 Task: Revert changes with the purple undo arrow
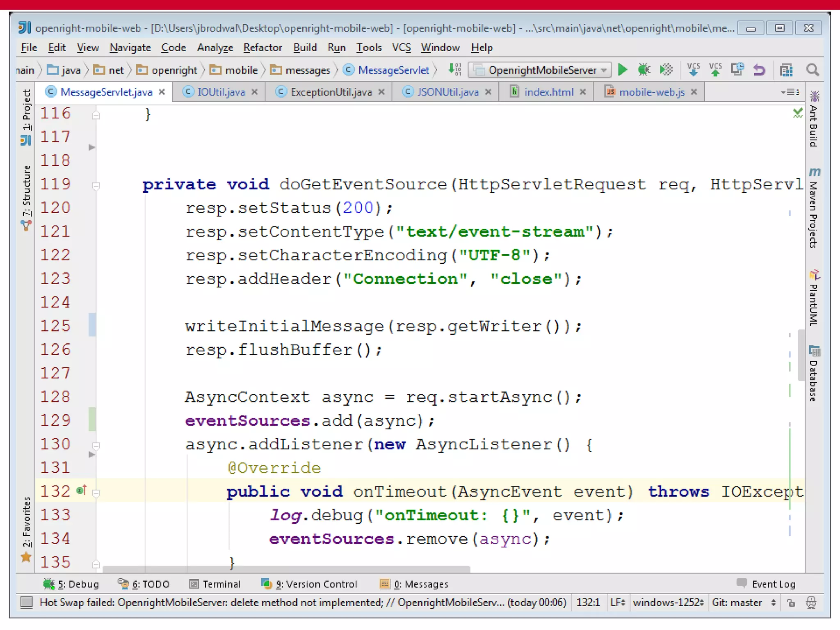(x=759, y=70)
